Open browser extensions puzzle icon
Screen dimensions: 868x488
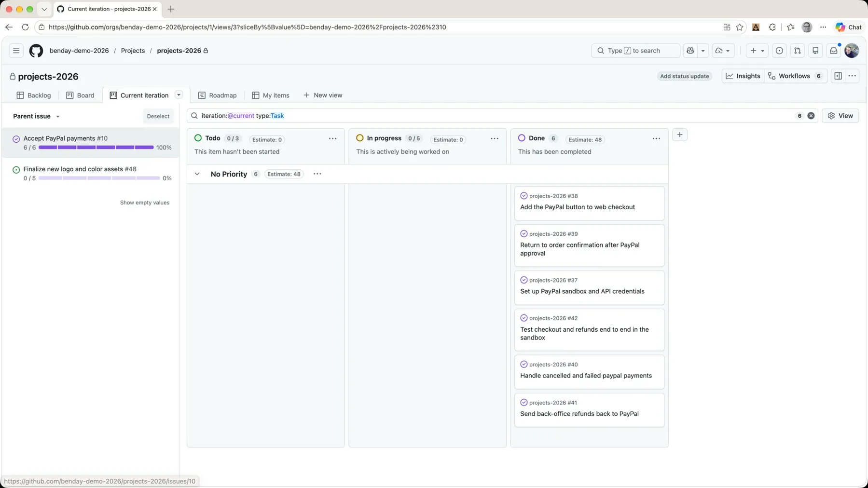(772, 27)
